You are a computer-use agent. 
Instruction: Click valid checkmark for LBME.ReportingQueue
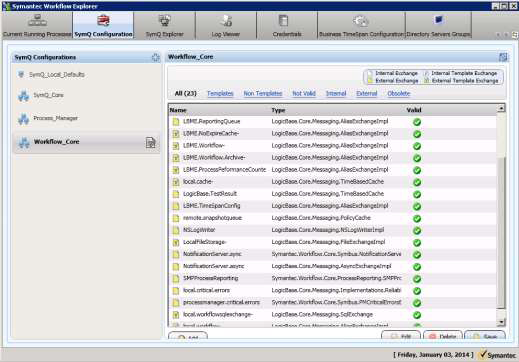tap(417, 122)
